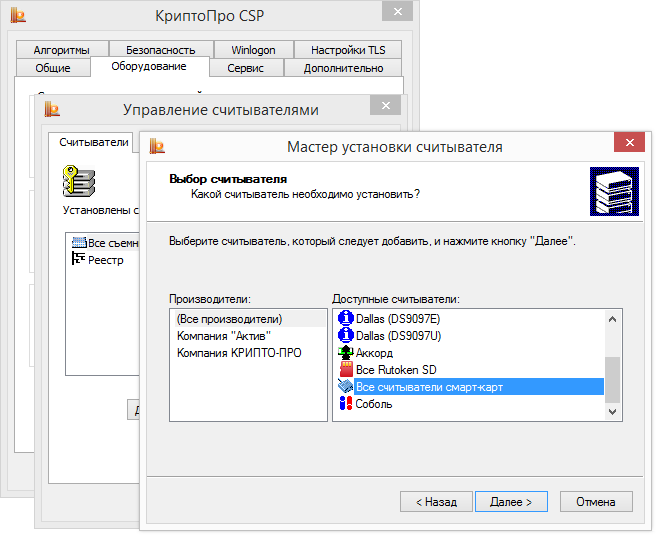656x536 pixels.
Task: Switch to the Общие tab
Action: coord(53,68)
